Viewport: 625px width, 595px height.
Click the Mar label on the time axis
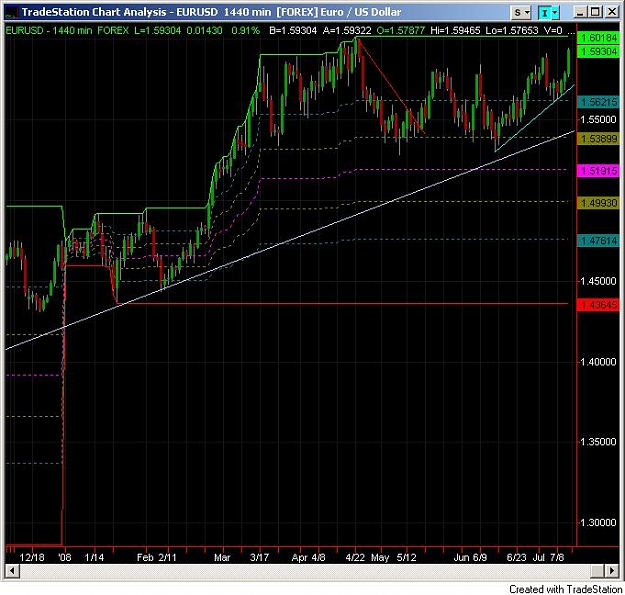222,557
